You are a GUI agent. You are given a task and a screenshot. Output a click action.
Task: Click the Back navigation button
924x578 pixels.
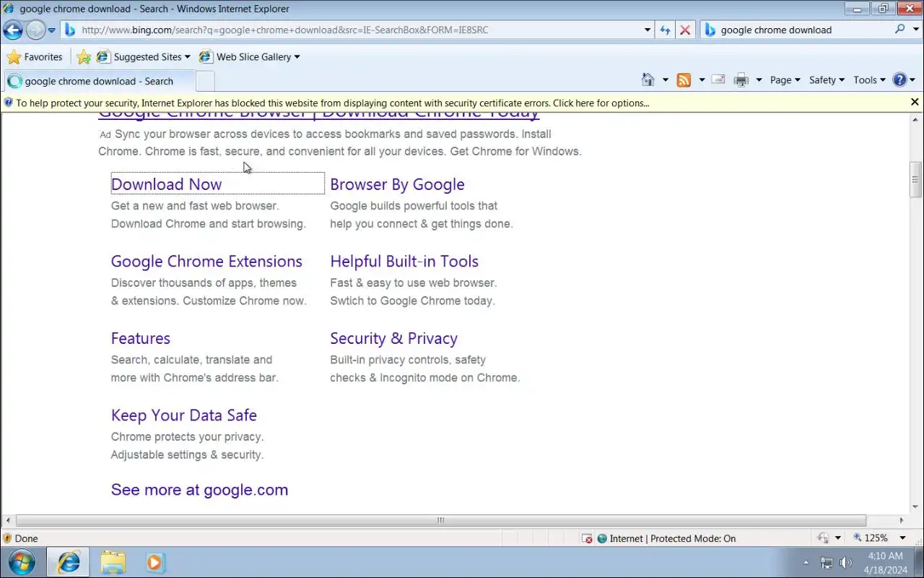pos(13,30)
